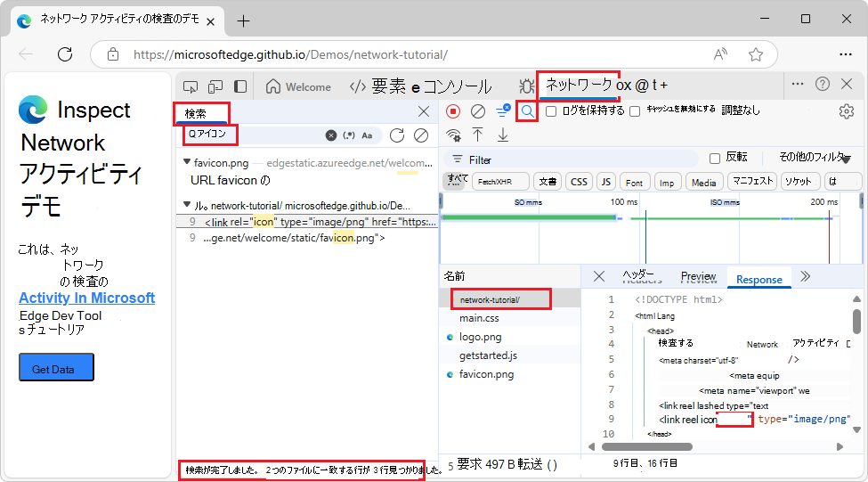Select the Font filter
The image size is (868, 482).
(635, 183)
